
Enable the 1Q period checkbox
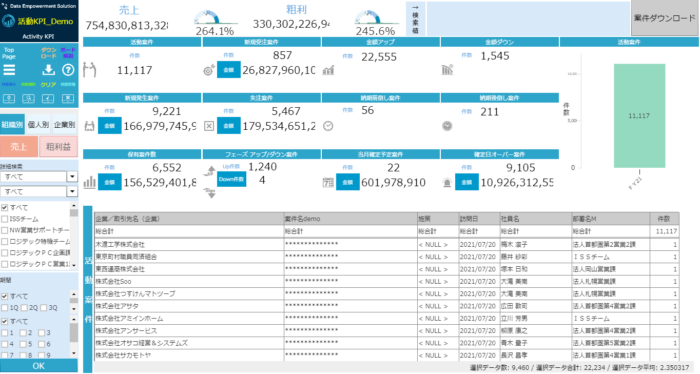pos(5,308)
